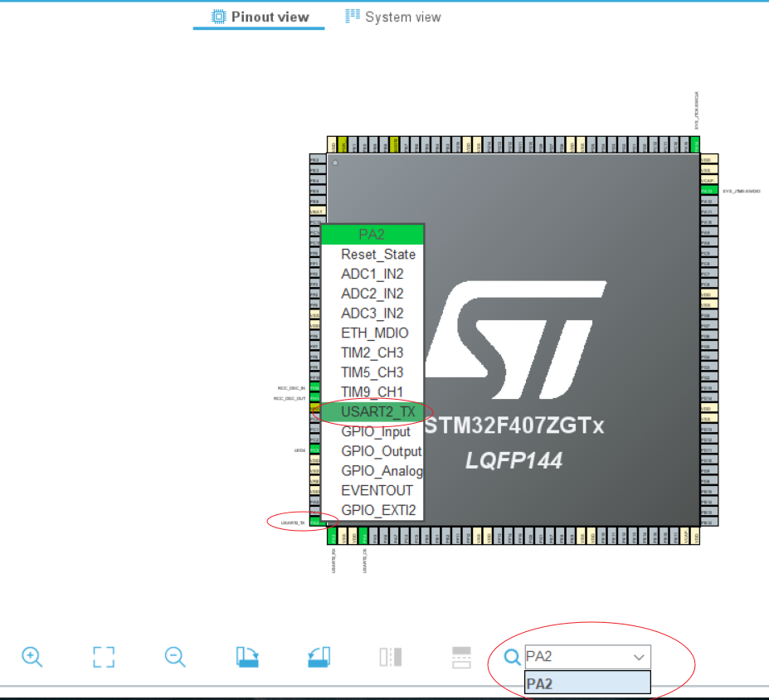Select the highlighted USART2_TX function
Image resolution: width=769 pixels, height=700 pixels.
[372, 411]
